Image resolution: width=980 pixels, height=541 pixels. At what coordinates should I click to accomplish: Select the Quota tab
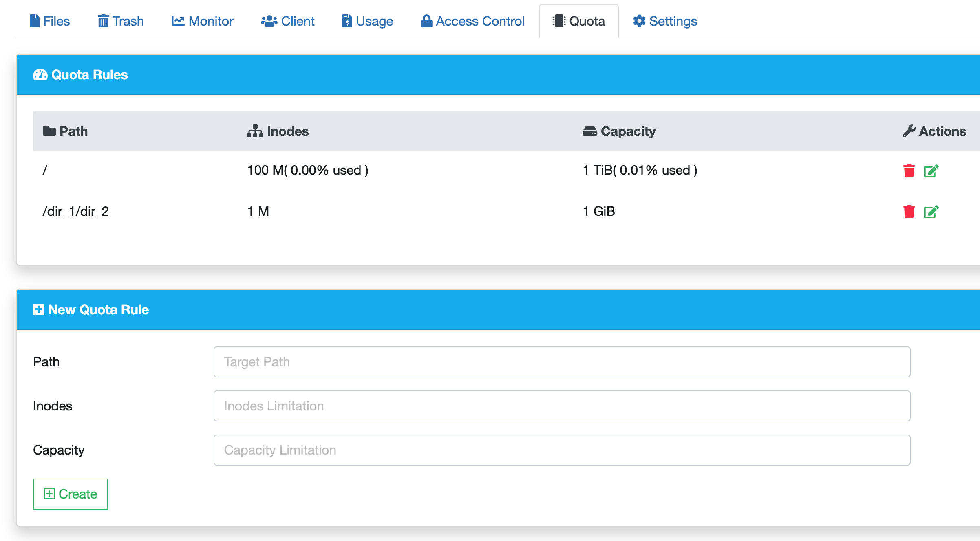[579, 21]
